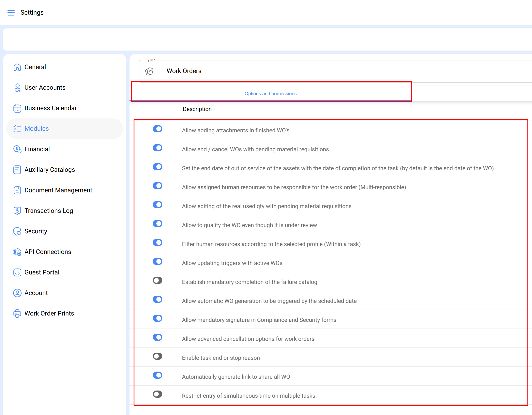Open the hamburger menu icon
This screenshot has height=415, width=532.
pyautogui.click(x=11, y=12)
